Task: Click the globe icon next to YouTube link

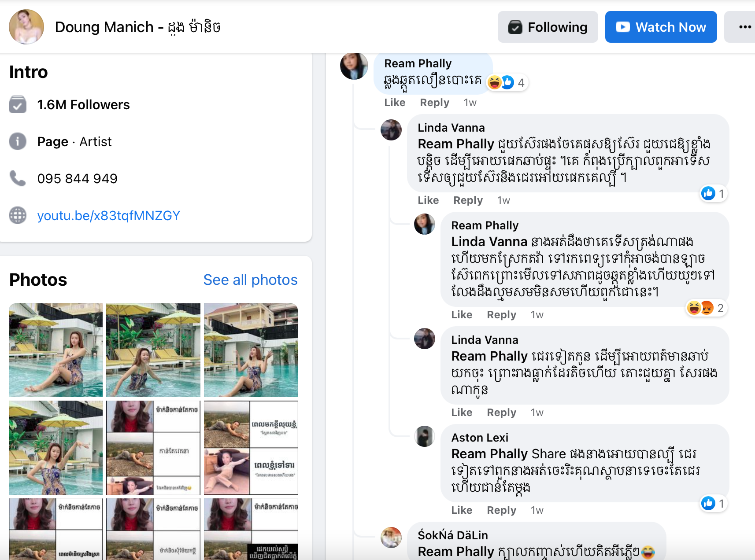Action: (18, 215)
